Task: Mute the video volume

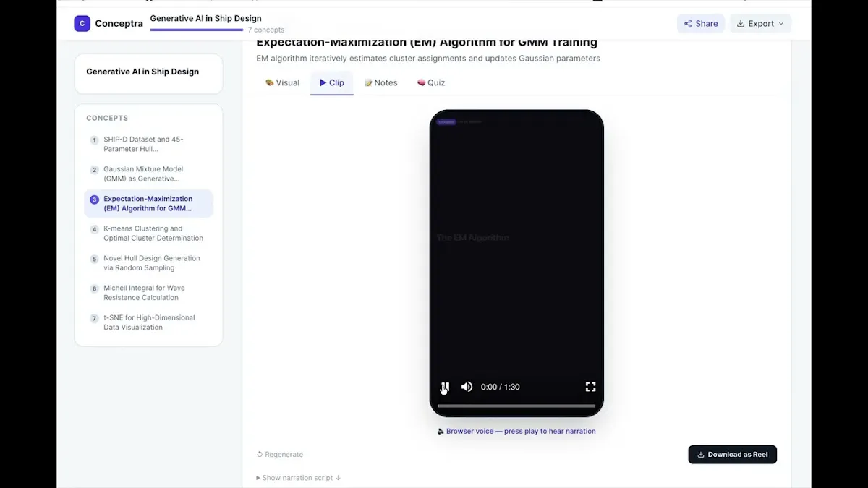Action: tap(467, 387)
